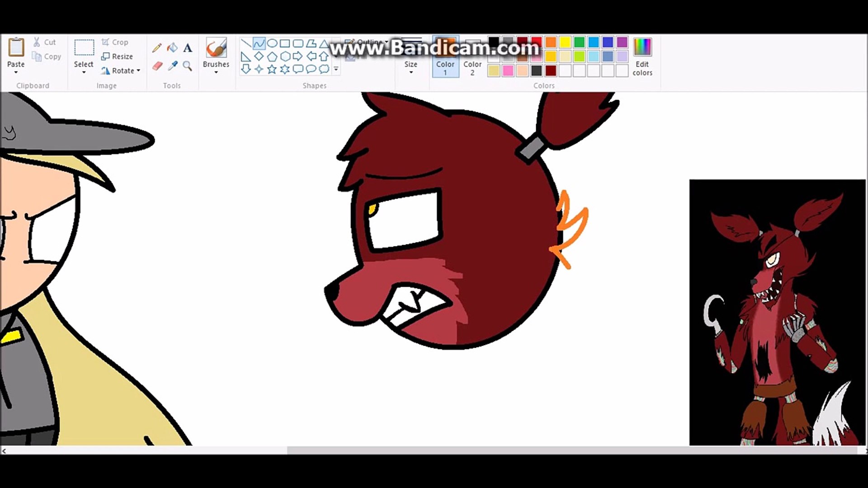Open the Brushes dropdown arrow
The image size is (868, 488).
pos(216,72)
